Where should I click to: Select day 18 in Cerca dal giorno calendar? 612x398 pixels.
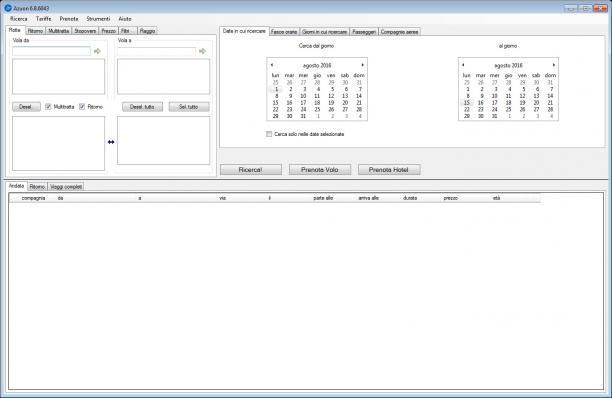pos(317,103)
